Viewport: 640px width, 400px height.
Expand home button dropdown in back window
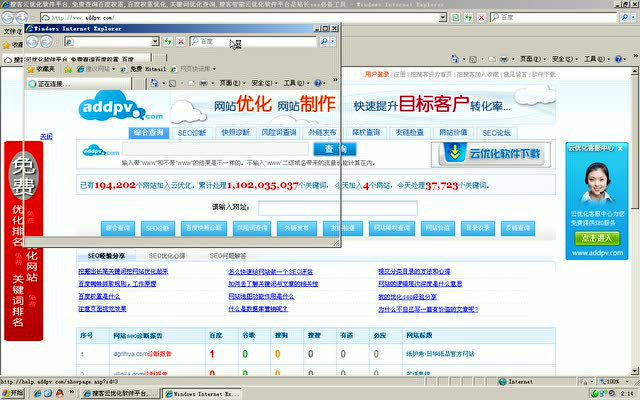(x=464, y=59)
